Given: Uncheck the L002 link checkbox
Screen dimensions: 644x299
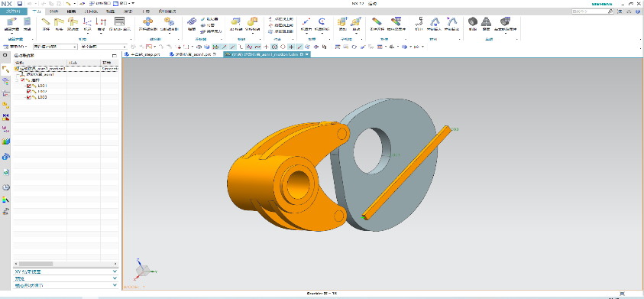Looking at the screenshot, I should pyautogui.click(x=29, y=92).
